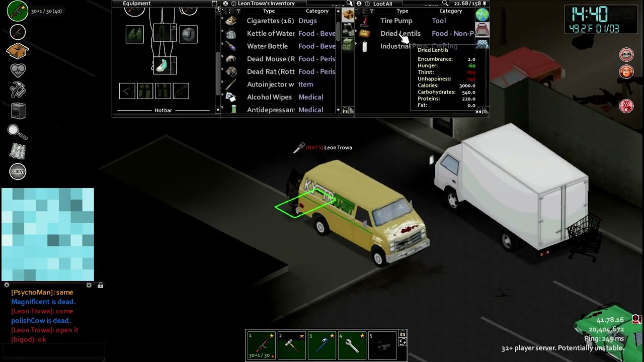Screen dimensions: 644x362
Task: Click the red moodle icon
Action: pyautogui.click(x=626, y=106)
